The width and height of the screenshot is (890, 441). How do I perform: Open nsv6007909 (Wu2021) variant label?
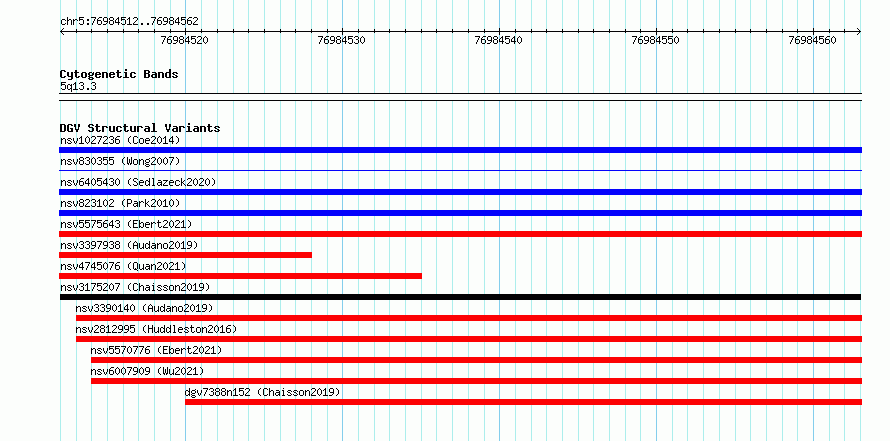click(147, 371)
